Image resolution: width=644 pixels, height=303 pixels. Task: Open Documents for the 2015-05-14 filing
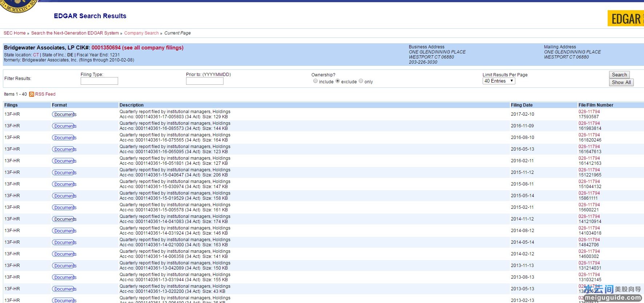point(64,196)
